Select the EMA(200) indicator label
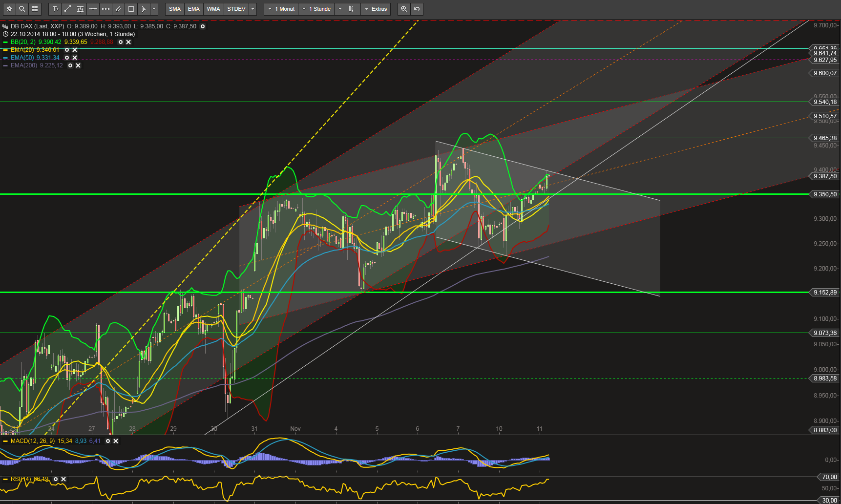Image resolution: width=841 pixels, height=504 pixels. pyautogui.click(x=24, y=65)
